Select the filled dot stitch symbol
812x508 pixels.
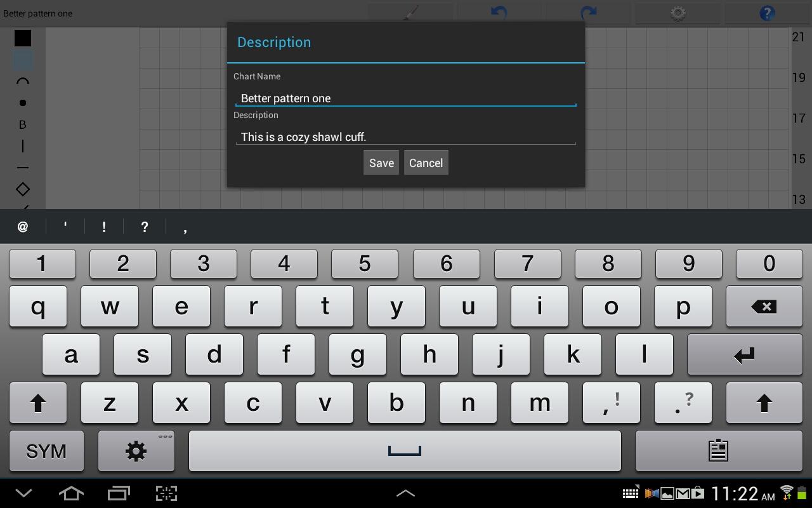23,103
